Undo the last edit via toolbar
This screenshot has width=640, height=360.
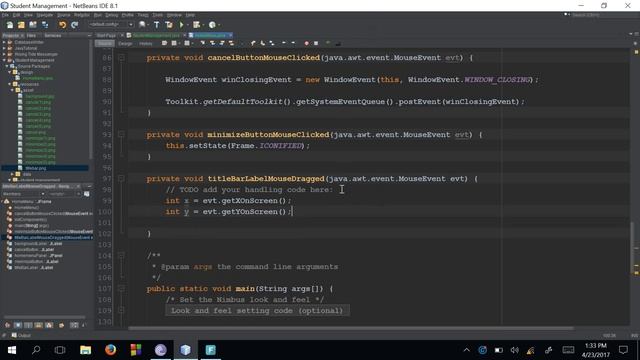pos(62,25)
